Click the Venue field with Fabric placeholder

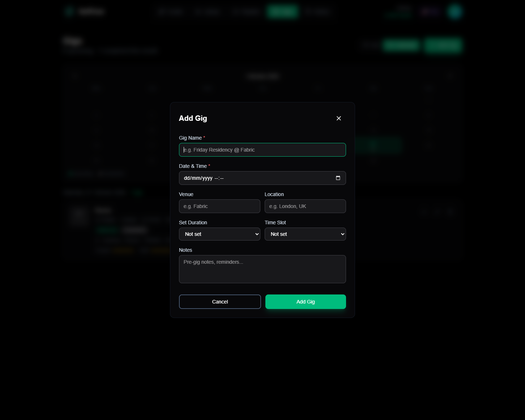[x=219, y=206]
